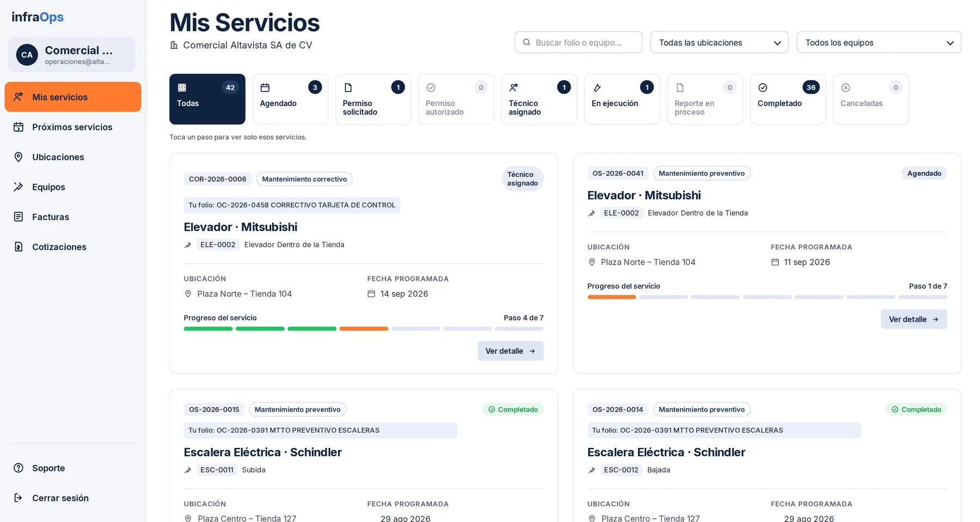Click the COR-2026-0006 folio chip

(218, 179)
